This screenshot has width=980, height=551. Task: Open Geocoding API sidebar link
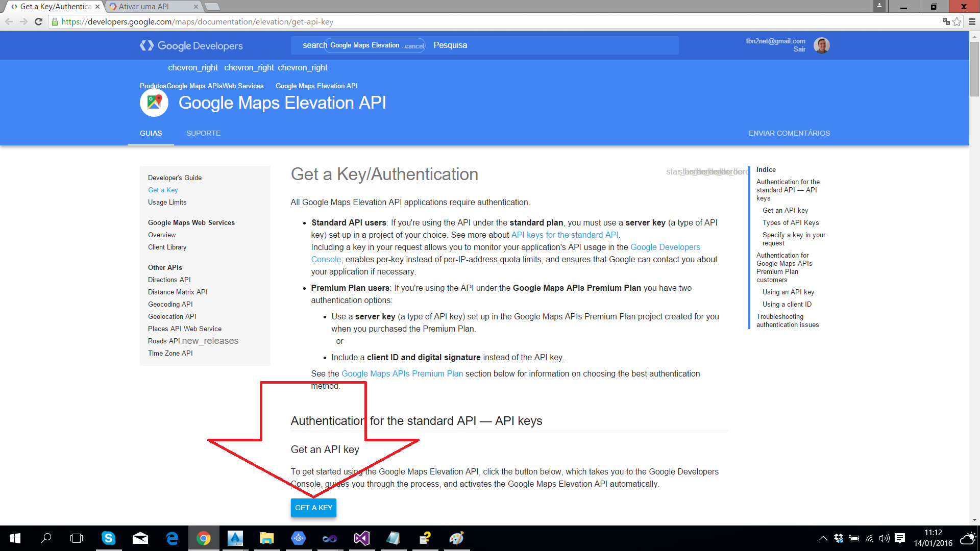170,304
